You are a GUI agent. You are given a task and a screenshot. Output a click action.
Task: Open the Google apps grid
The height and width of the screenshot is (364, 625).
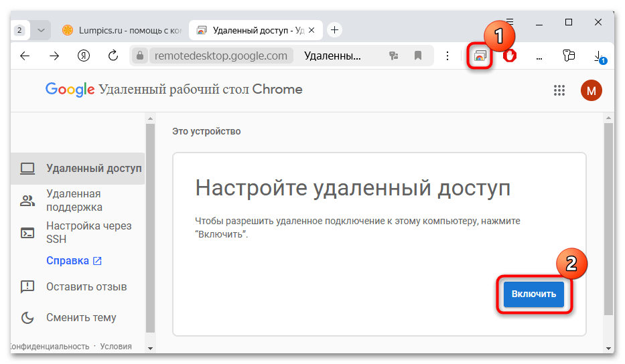point(559,90)
